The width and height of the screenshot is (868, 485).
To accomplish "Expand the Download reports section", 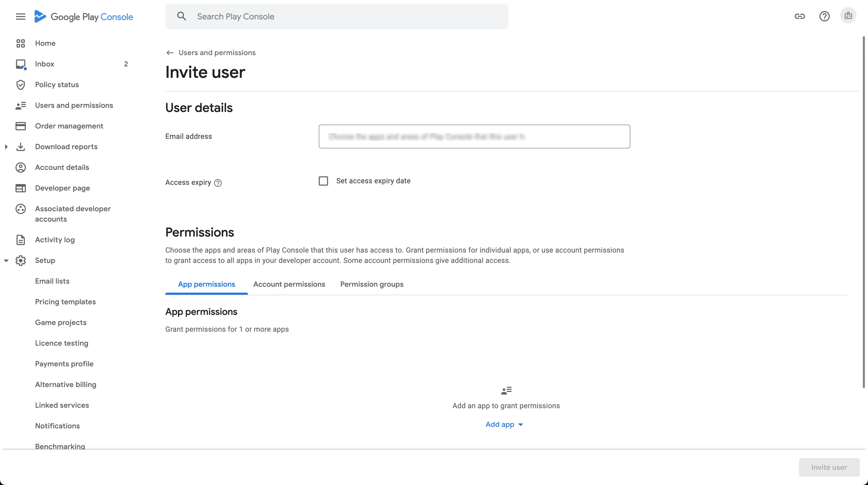I will coord(6,147).
